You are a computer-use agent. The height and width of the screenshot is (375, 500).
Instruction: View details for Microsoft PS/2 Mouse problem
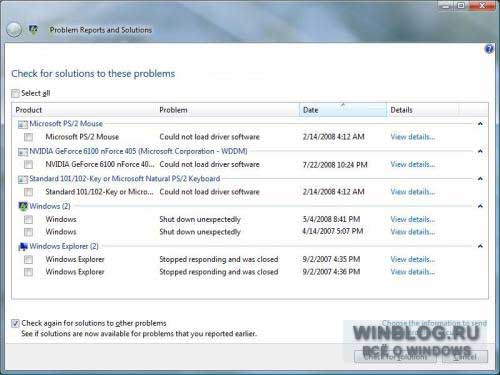click(x=413, y=137)
